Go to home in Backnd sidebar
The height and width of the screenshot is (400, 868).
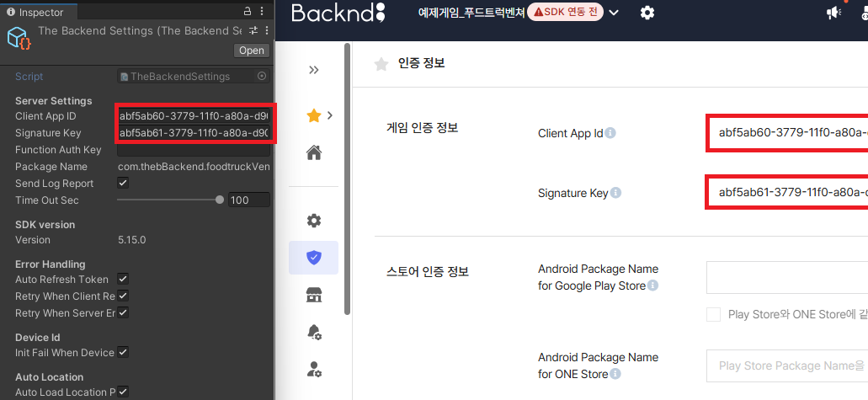point(314,152)
